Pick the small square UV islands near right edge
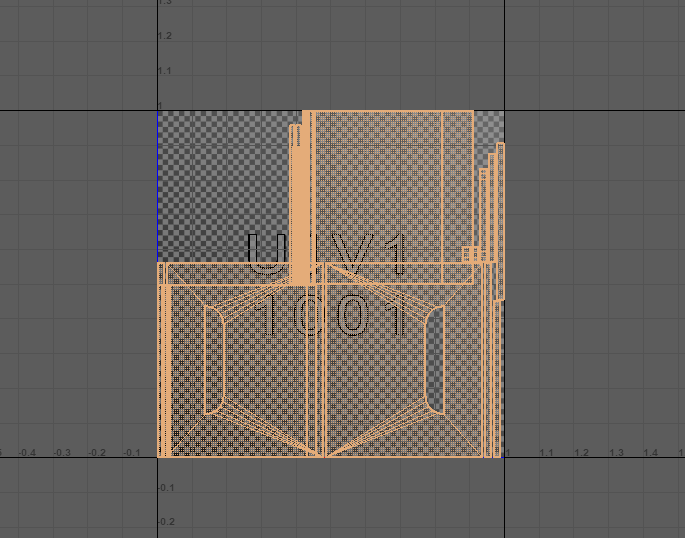 click(x=468, y=253)
